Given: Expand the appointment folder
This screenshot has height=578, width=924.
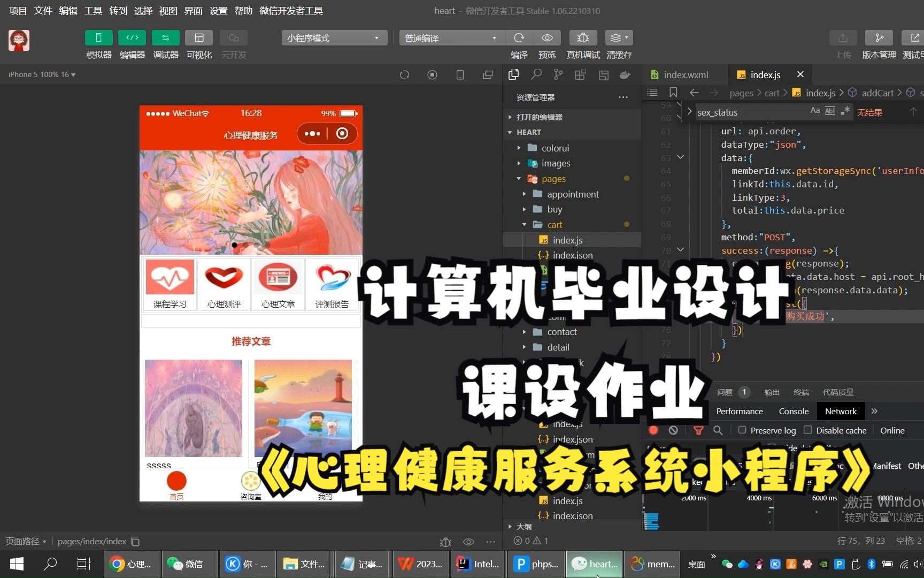Looking at the screenshot, I should pyautogui.click(x=573, y=194).
